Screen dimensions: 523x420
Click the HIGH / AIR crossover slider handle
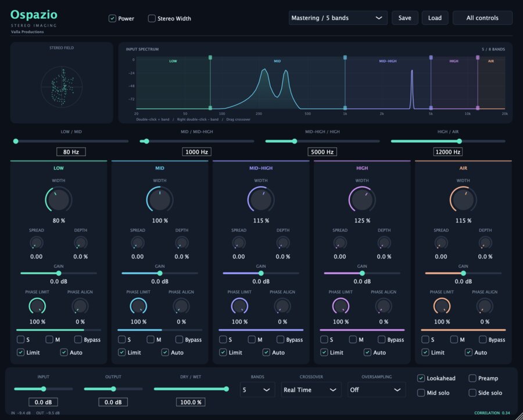click(459, 141)
